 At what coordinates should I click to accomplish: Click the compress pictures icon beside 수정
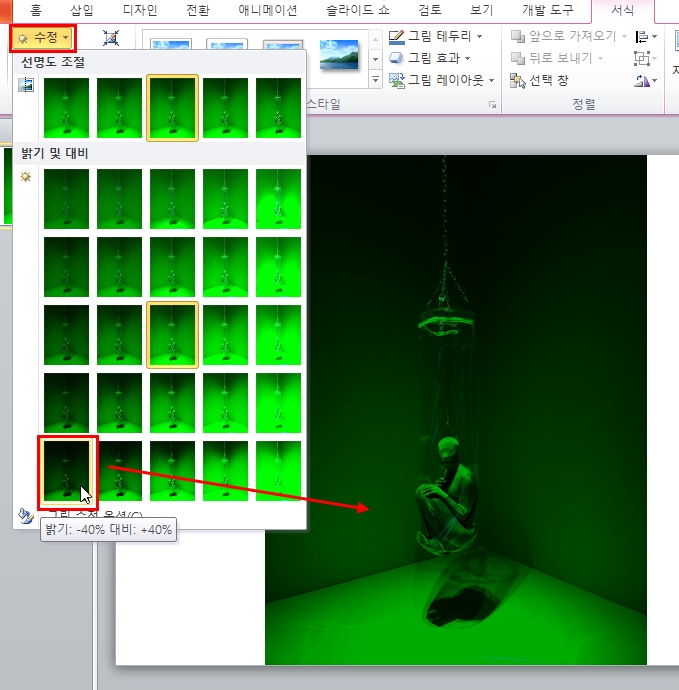(111, 38)
